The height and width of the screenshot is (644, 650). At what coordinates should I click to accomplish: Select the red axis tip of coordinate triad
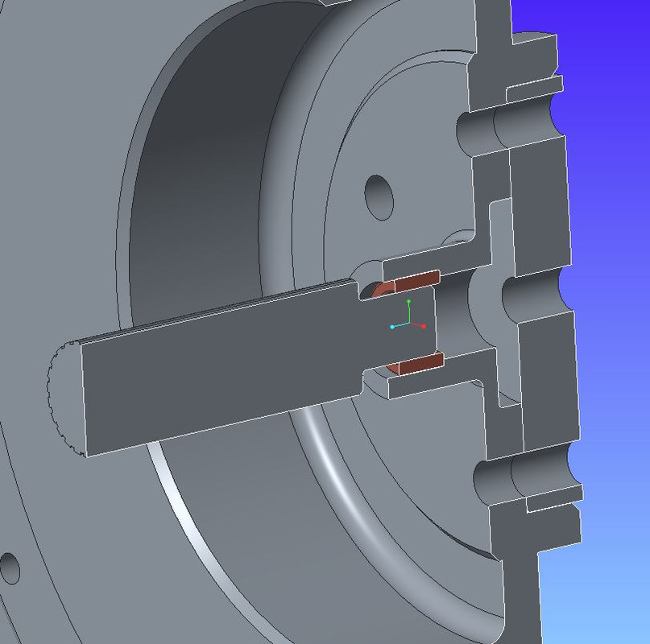[x=423, y=327]
